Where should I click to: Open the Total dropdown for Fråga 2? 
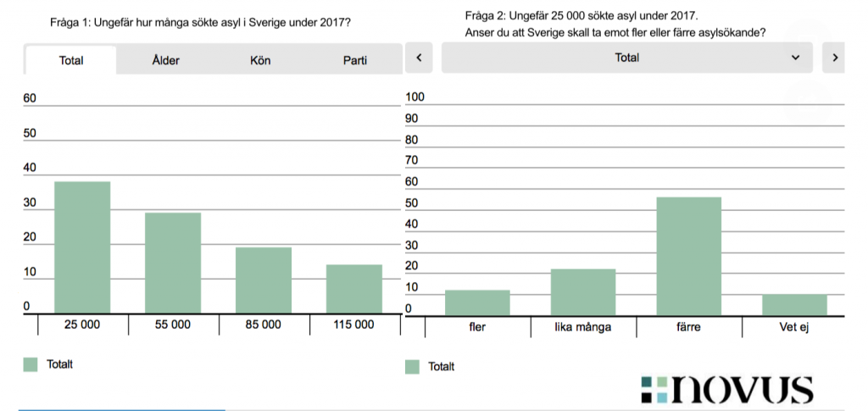point(627,58)
